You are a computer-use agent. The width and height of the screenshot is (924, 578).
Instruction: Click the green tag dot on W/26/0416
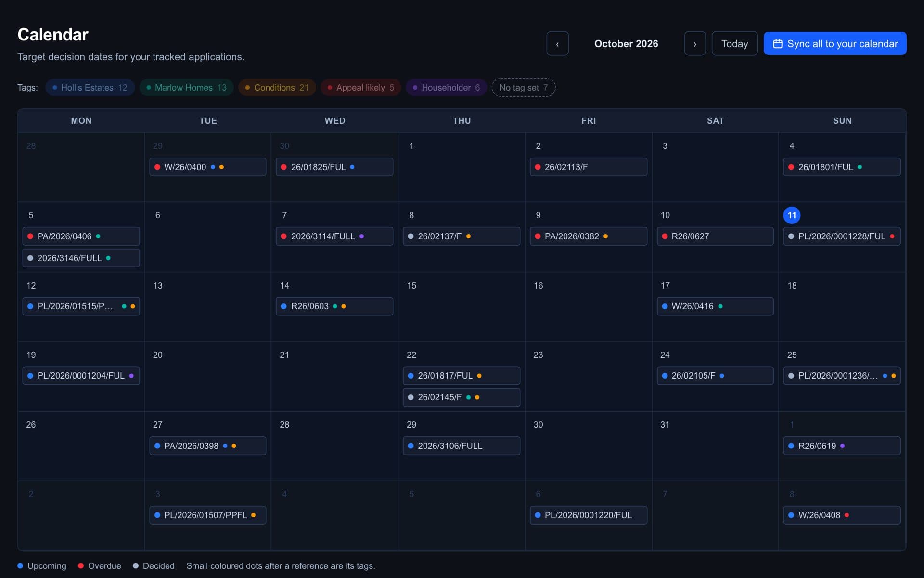point(720,306)
